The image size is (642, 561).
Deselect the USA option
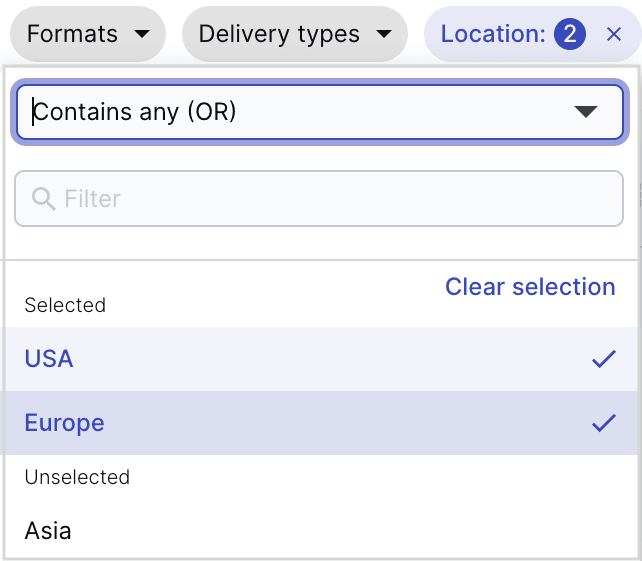tap(321, 359)
